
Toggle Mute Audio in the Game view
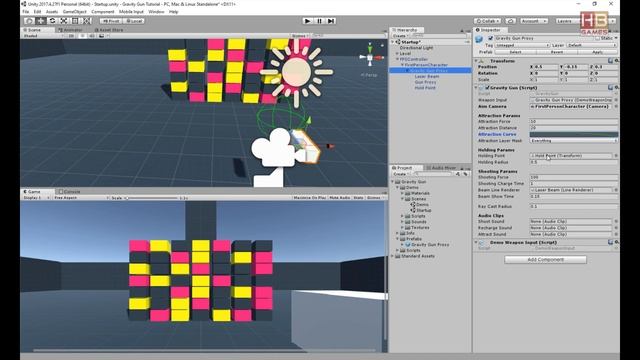coord(340,198)
